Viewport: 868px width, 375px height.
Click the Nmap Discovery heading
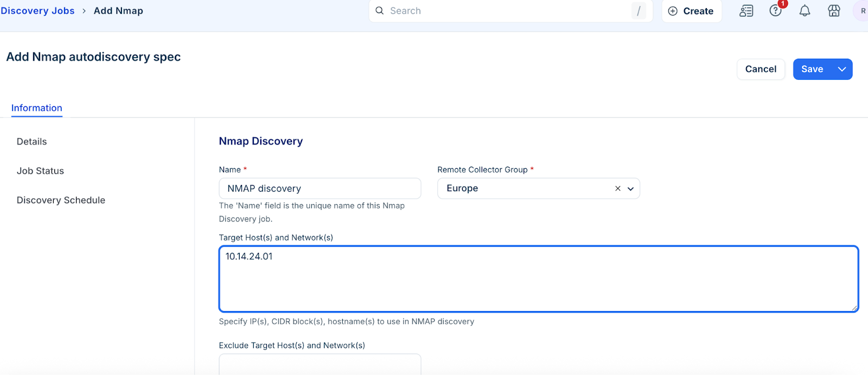(261, 141)
